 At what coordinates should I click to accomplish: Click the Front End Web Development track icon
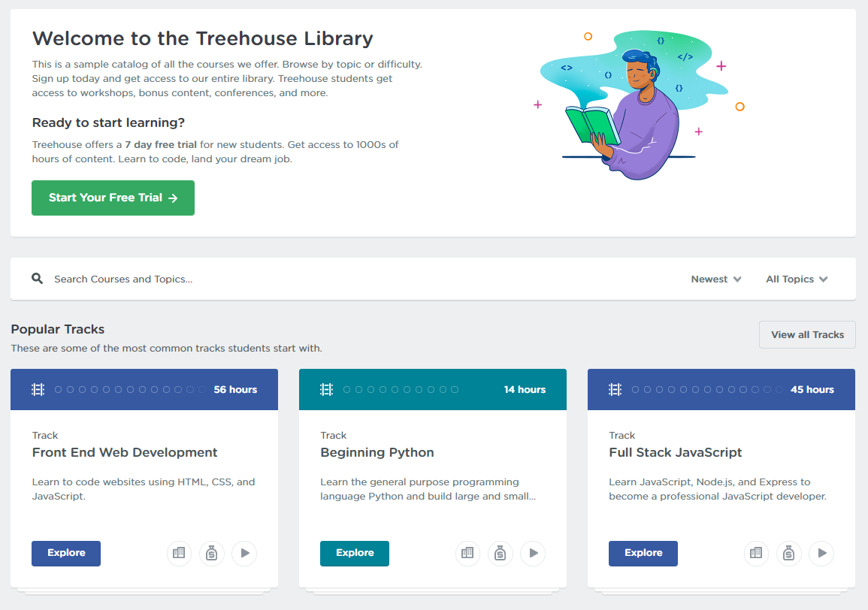(x=38, y=390)
